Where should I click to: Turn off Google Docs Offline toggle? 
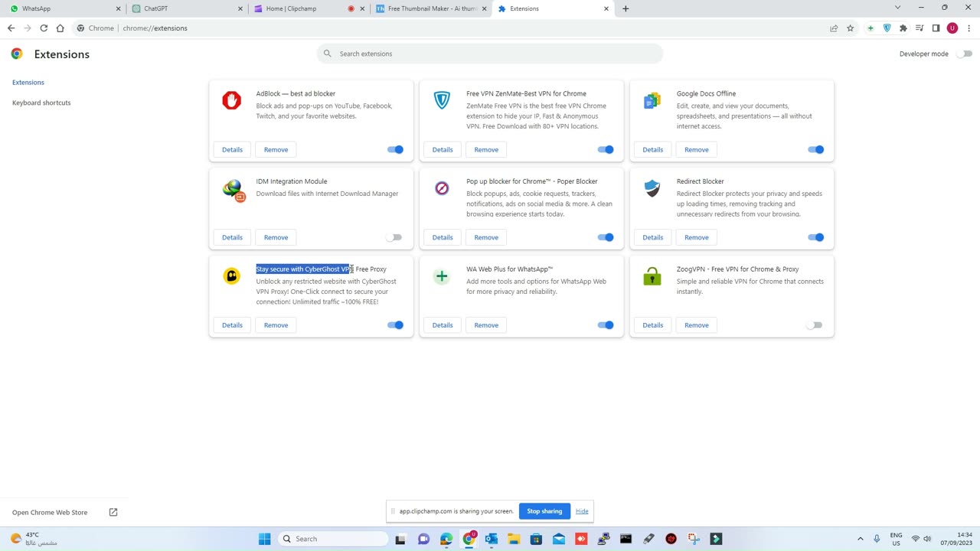[x=815, y=149]
